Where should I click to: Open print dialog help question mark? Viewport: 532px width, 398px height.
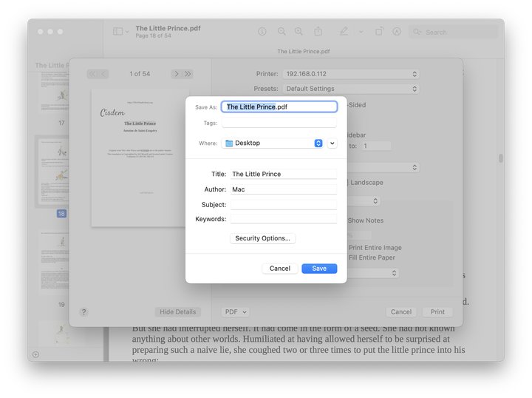click(83, 311)
